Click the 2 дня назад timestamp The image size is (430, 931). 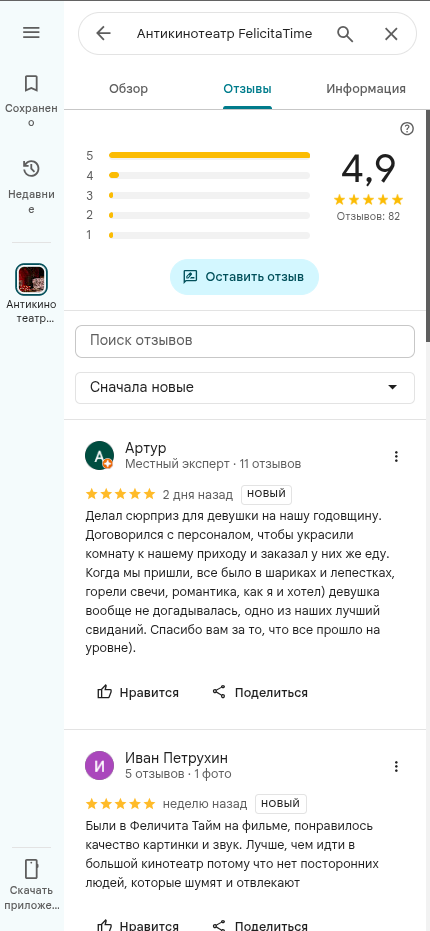point(198,494)
